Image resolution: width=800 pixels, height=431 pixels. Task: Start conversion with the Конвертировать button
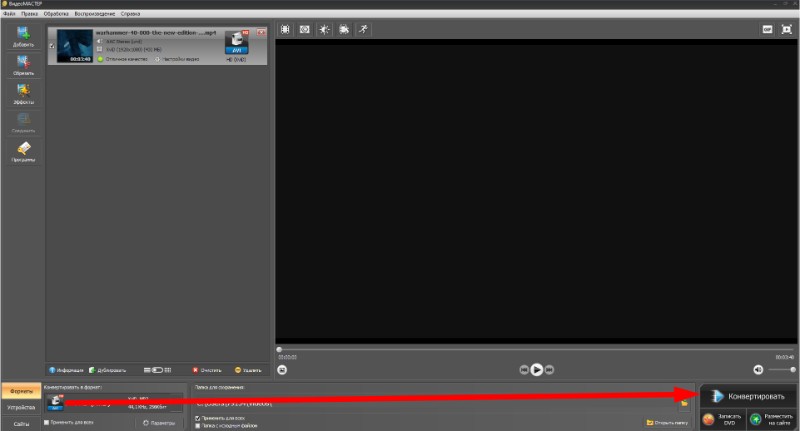coord(748,396)
